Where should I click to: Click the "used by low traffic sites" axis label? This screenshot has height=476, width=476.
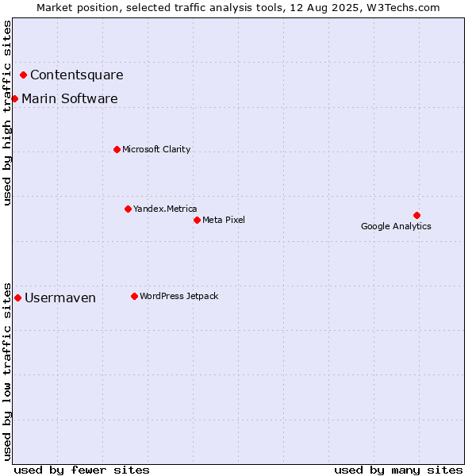click(x=7, y=372)
